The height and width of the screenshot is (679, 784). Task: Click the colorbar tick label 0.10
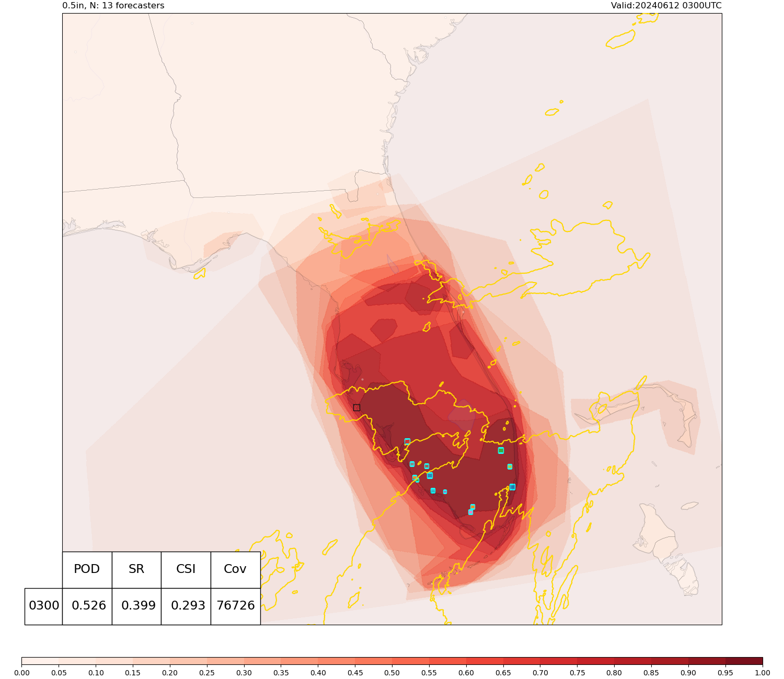[96, 673]
